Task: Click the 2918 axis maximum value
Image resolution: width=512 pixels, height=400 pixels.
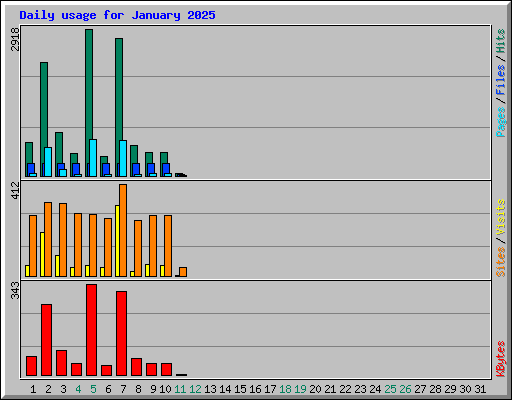Action: tap(15, 39)
